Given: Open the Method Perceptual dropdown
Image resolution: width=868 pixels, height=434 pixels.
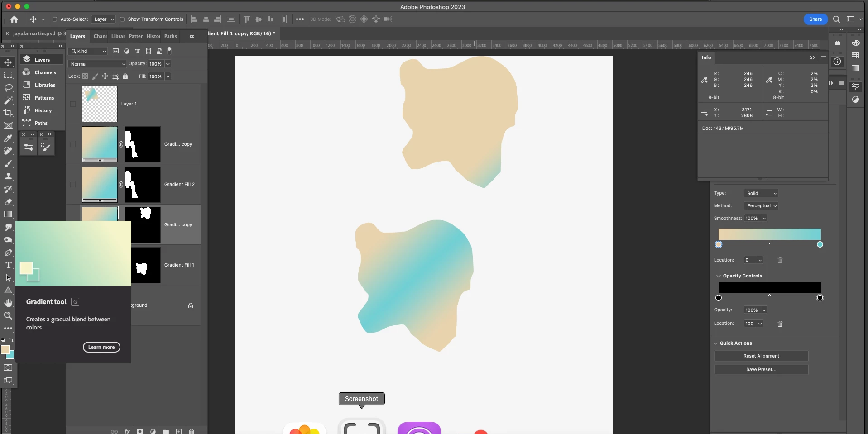Looking at the screenshot, I should click(761, 205).
